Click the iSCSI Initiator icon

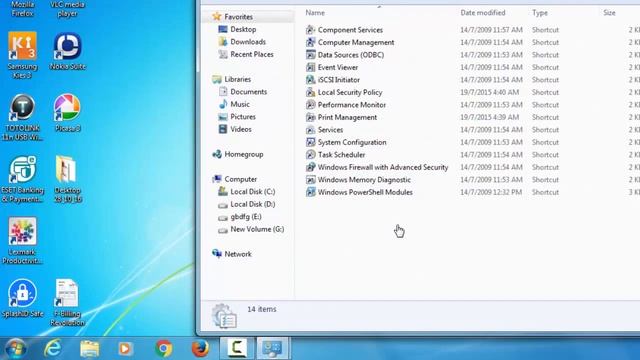click(x=311, y=80)
